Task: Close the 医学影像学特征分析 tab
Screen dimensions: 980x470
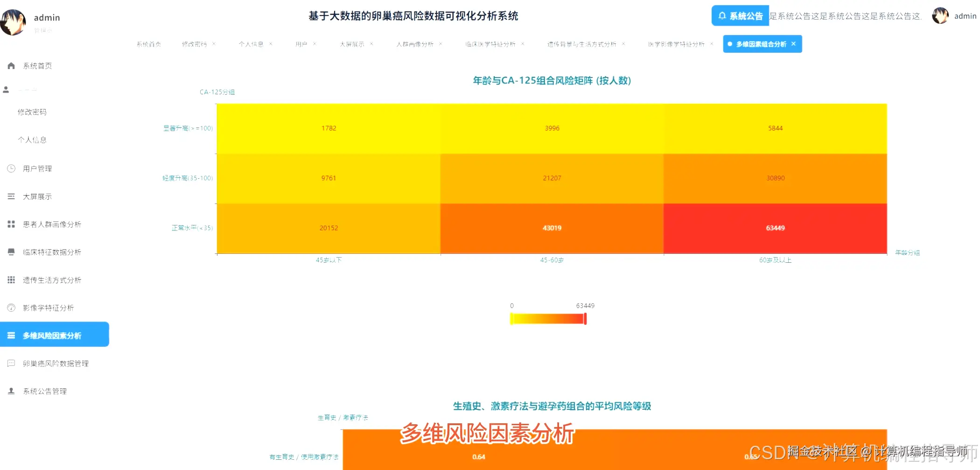Action: 712,44
